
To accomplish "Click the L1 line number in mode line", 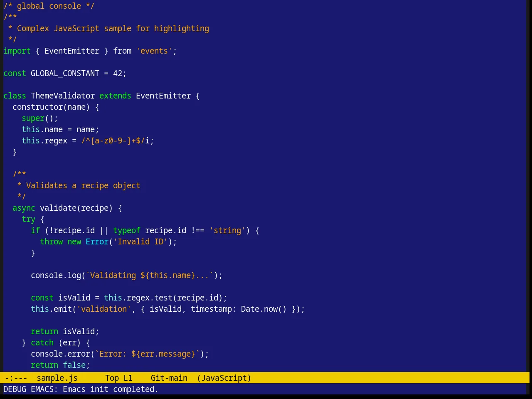I will (128, 378).
